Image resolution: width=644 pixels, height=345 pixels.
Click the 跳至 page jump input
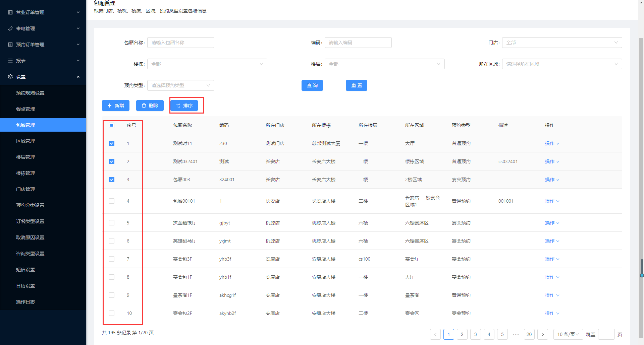pyautogui.click(x=606, y=334)
